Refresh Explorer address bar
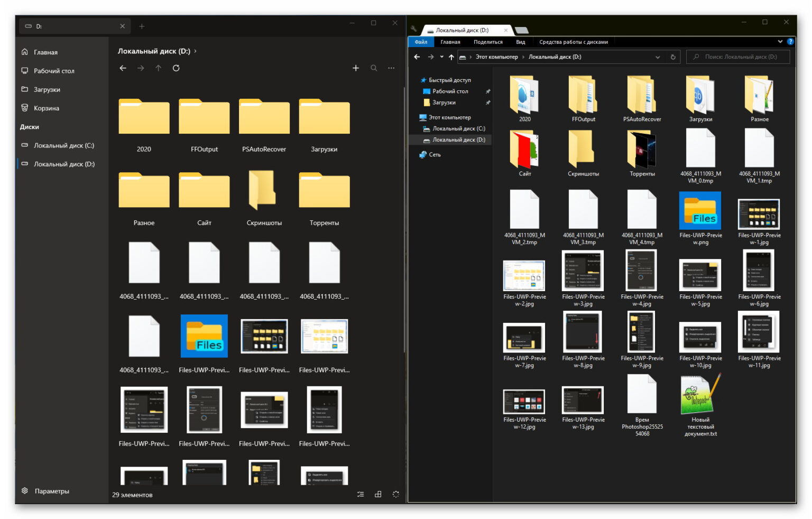Image resolution: width=812 pixels, height=519 pixels. (673, 57)
